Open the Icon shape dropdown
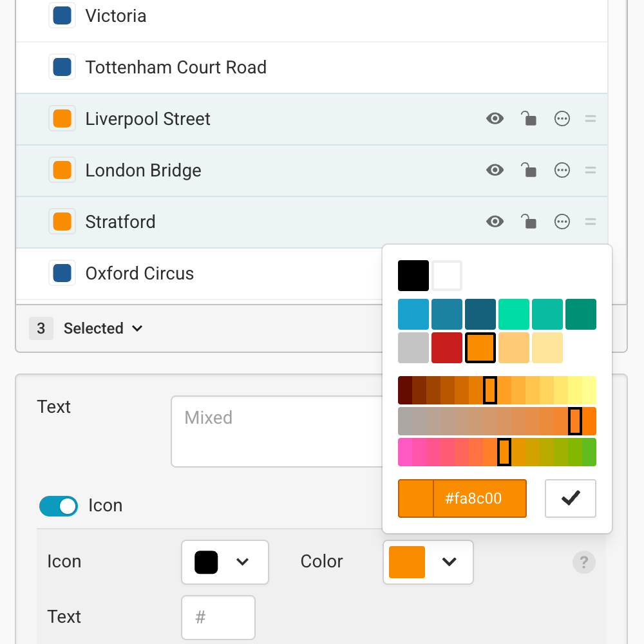Screen dimensions: 644x644 pyautogui.click(x=225, y=562)
